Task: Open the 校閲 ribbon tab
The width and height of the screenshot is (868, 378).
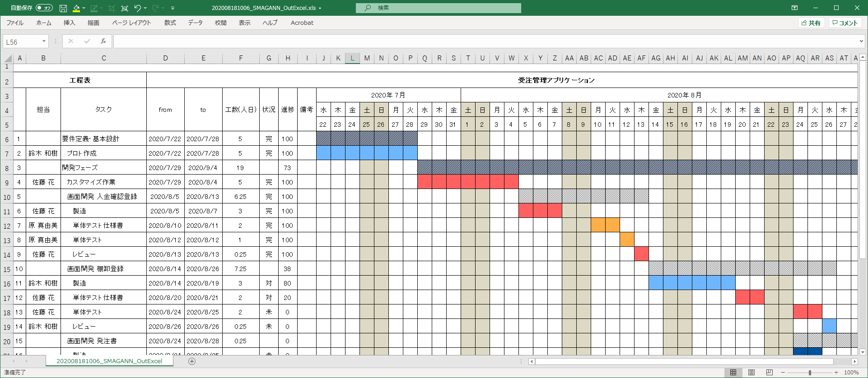Action: 221,23
